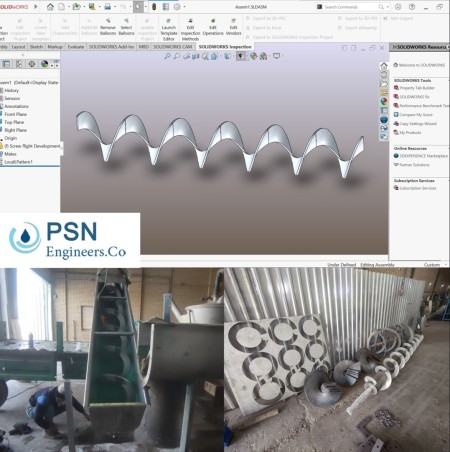
Task: Click the Hide/Show Items icon in view toolbar
Action: (240, 56)
